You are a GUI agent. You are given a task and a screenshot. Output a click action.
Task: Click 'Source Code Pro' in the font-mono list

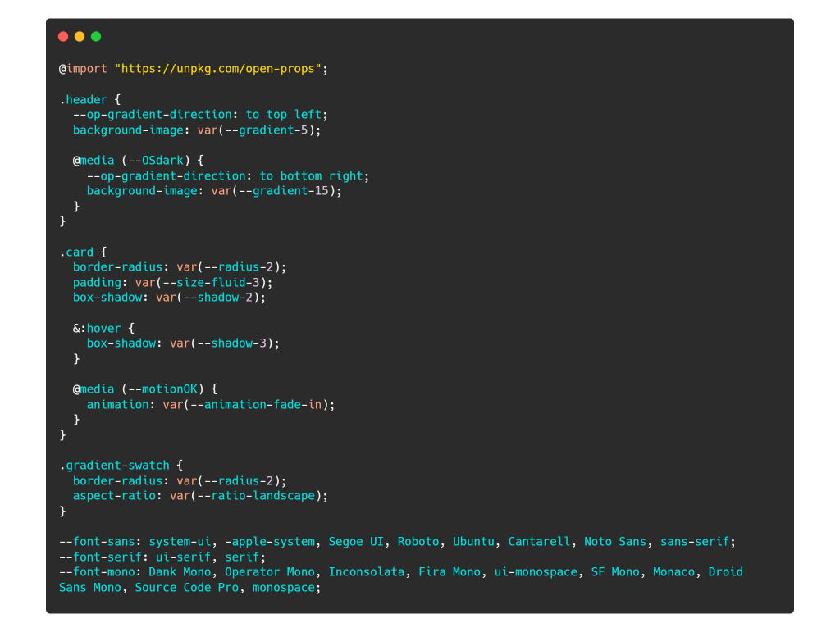point(186,588)
